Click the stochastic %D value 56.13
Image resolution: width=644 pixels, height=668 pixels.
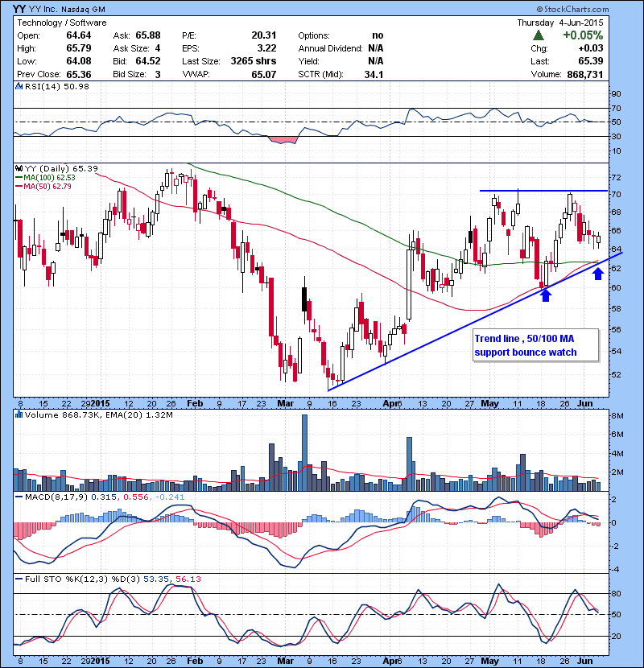(x=188, y=579)
